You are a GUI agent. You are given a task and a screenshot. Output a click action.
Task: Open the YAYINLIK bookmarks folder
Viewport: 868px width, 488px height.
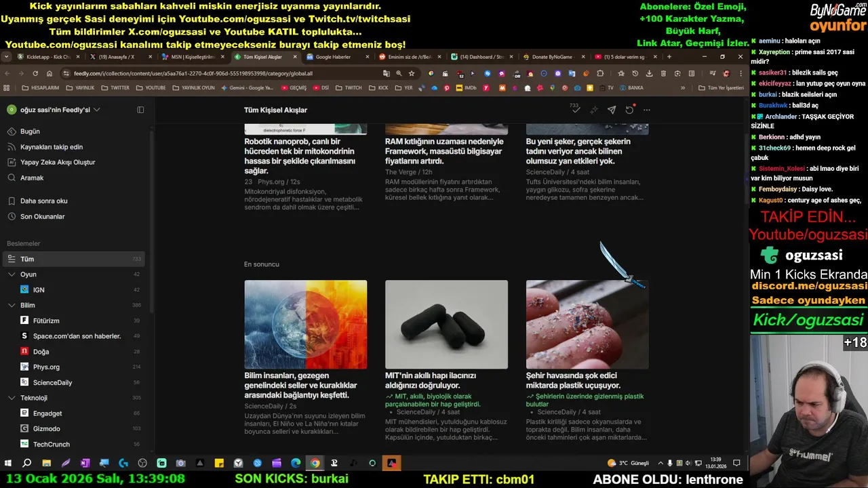click(80, 87)
